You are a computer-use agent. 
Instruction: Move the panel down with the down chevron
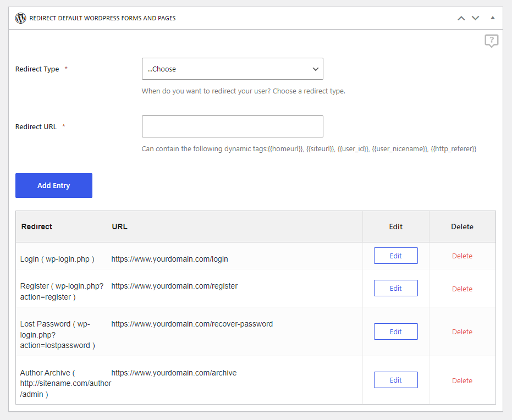click(475, 18)
